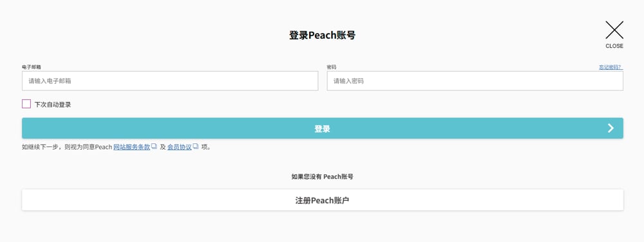Click the external-link icon after 会员协议
Screen dimensions: 644x242
pos(196,146)
